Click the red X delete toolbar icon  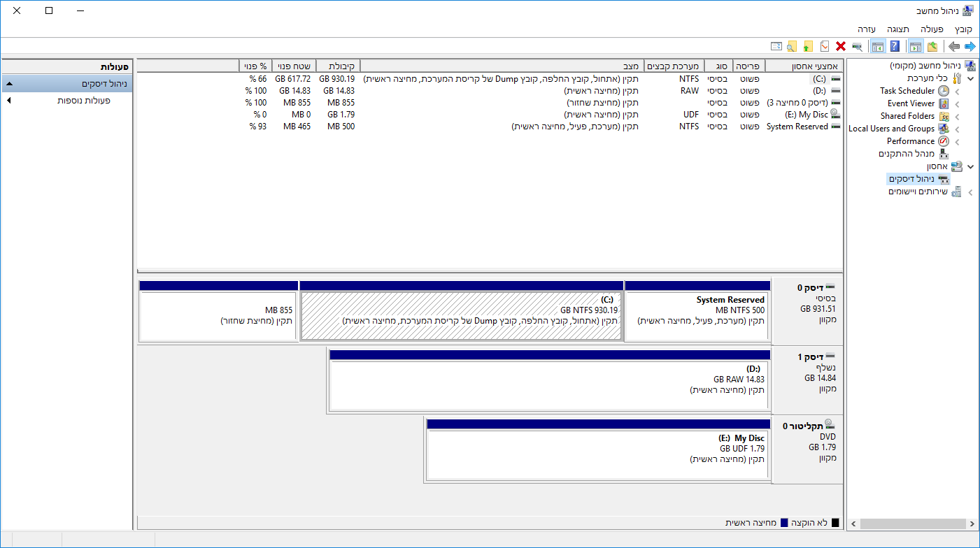tap(841, 46)
